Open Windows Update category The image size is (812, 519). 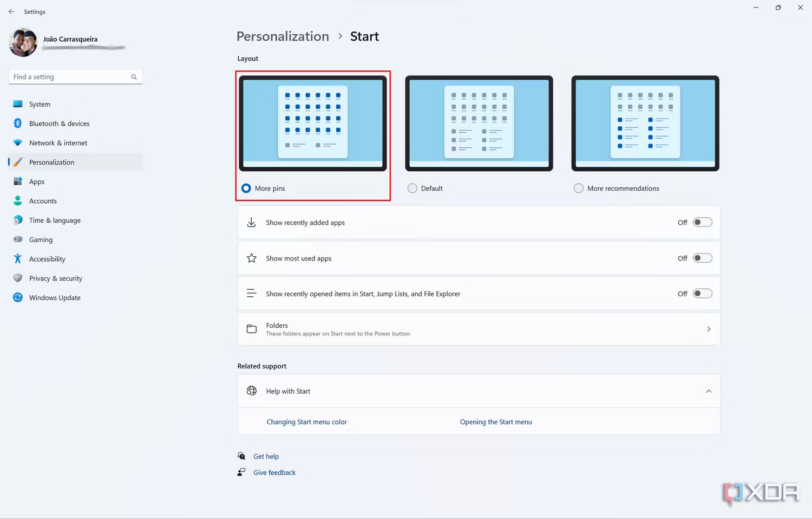click(76, 297)
